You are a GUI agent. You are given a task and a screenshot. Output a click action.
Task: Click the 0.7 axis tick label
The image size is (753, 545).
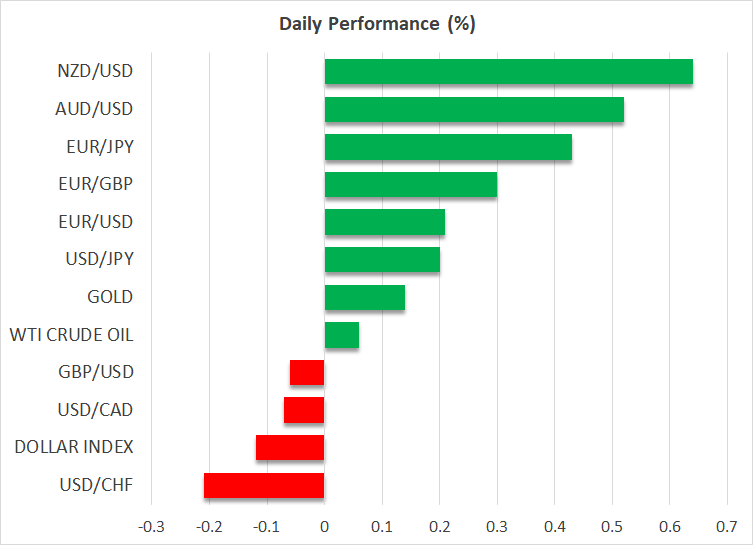(x=726, y=526)
